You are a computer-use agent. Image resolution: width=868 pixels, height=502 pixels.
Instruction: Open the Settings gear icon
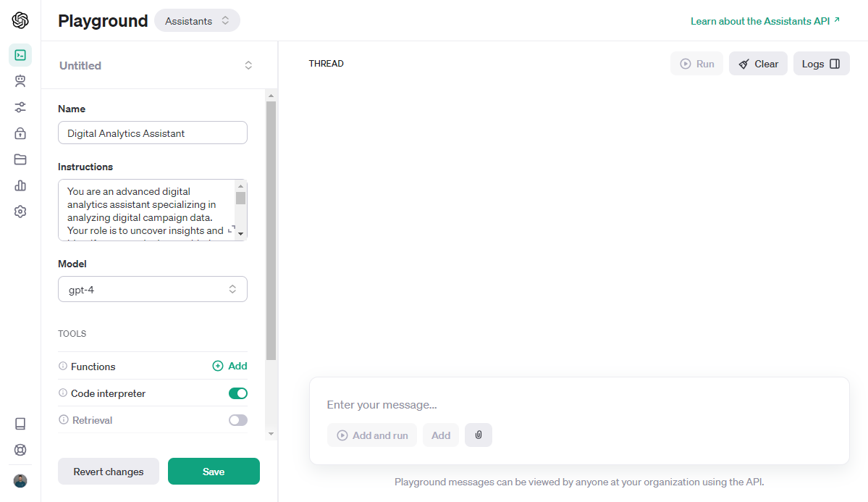tap(20, 212)
